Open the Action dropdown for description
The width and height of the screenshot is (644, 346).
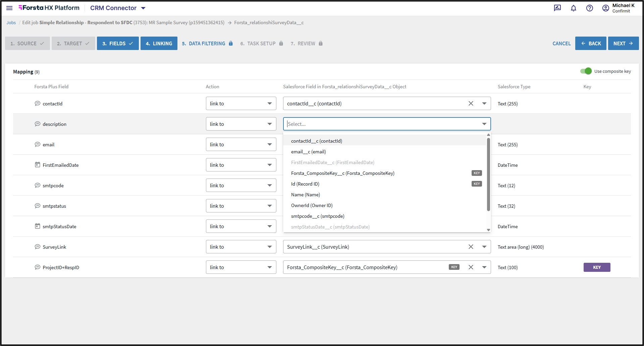pyautogui.click(x=241, y=124)
